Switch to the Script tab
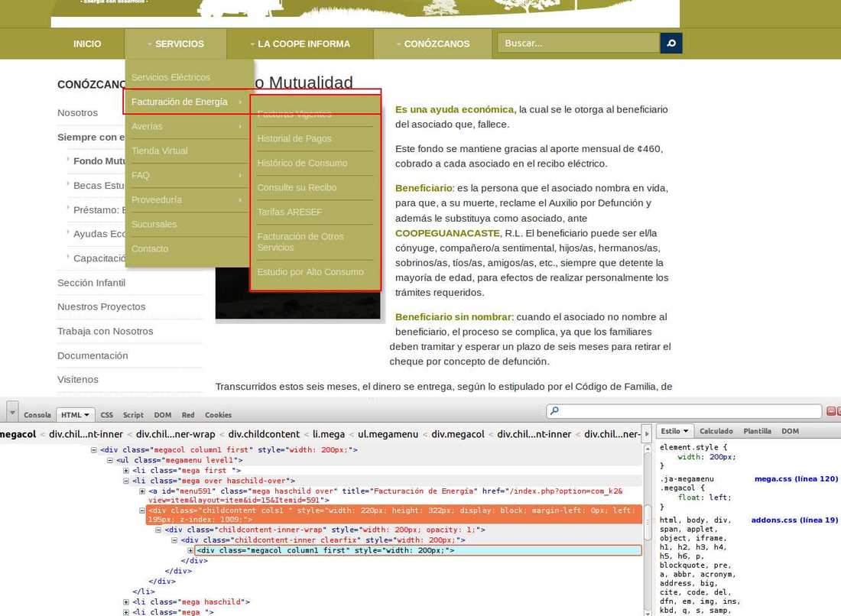The height and width of the screenshot is (616, 841). pyautogui.click(x=133, y=415)
